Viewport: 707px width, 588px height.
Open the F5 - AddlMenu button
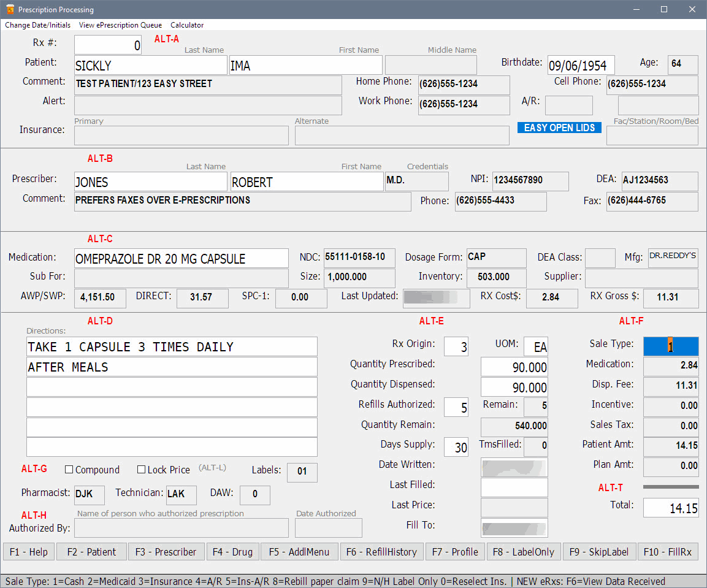299,552
